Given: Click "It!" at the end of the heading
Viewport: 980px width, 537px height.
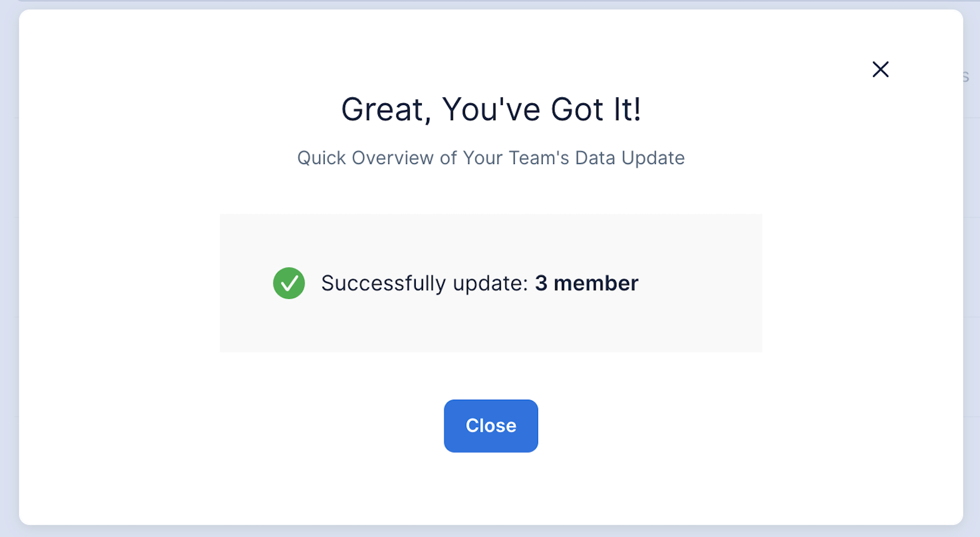Looking at the screenshot, I should (627, 110).
